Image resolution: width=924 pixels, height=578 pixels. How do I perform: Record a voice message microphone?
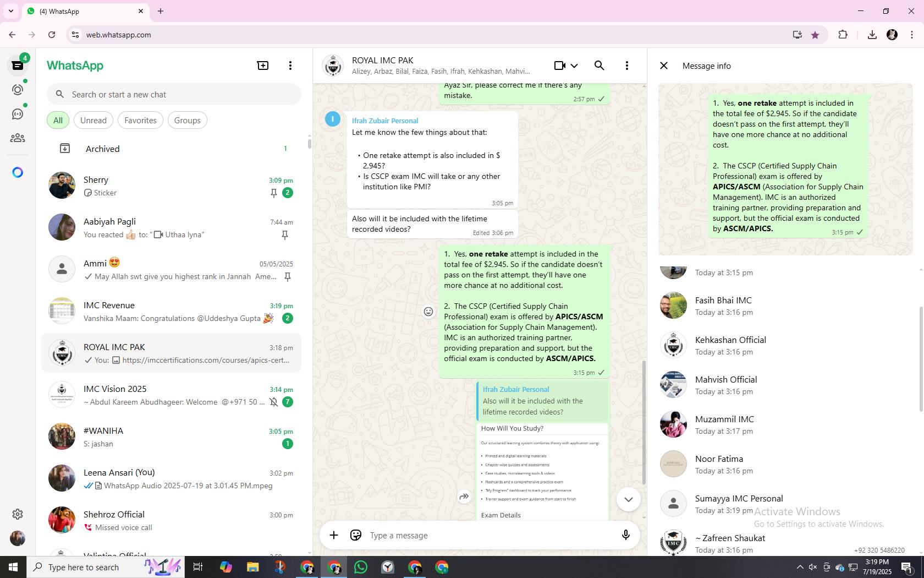pos(625,535)
